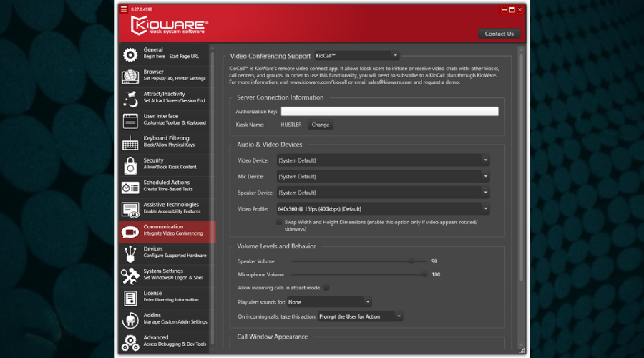Select the User Interface window icon
Image resolution: width=644 pixels, height=358 pixels.
(130, 121)
